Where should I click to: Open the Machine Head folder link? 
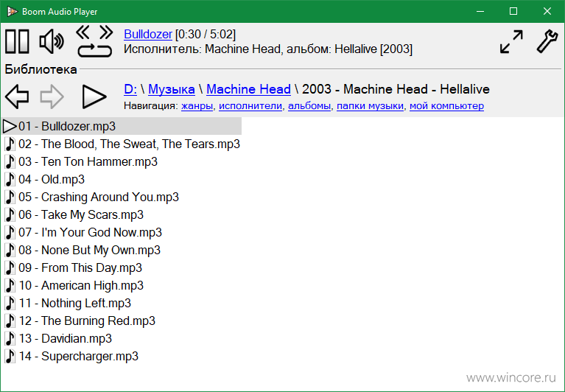tap(249, 89)
